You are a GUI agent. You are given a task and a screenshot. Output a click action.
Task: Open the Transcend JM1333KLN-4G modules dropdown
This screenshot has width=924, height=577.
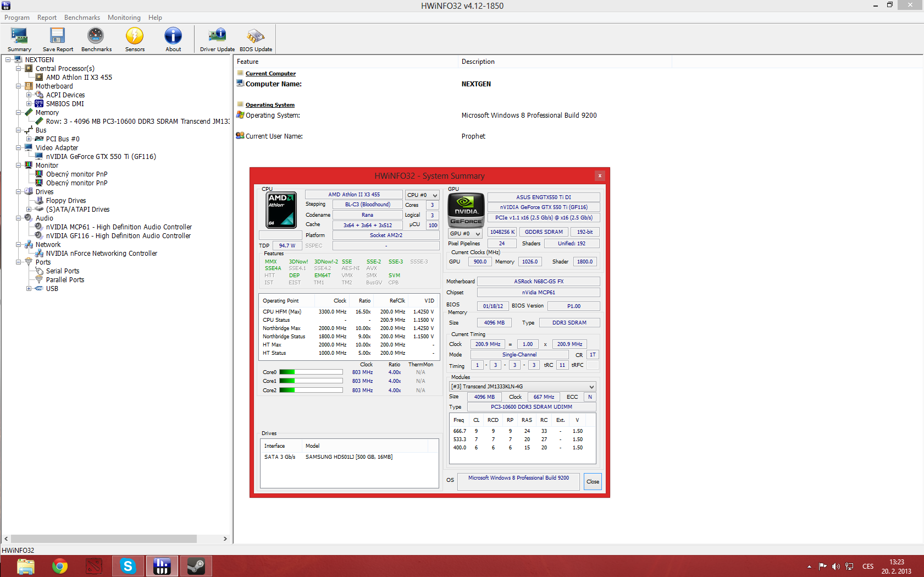[x=522, y=387]
